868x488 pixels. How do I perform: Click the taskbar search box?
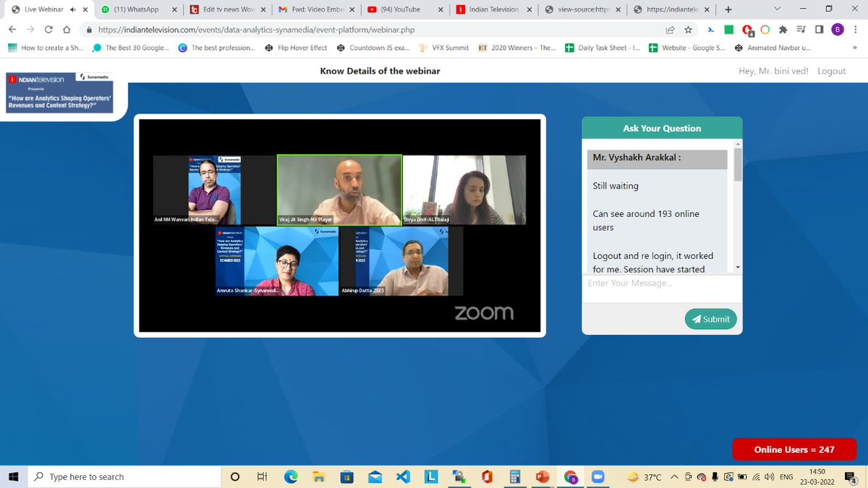pyautogui.click(x=124, y=476)
